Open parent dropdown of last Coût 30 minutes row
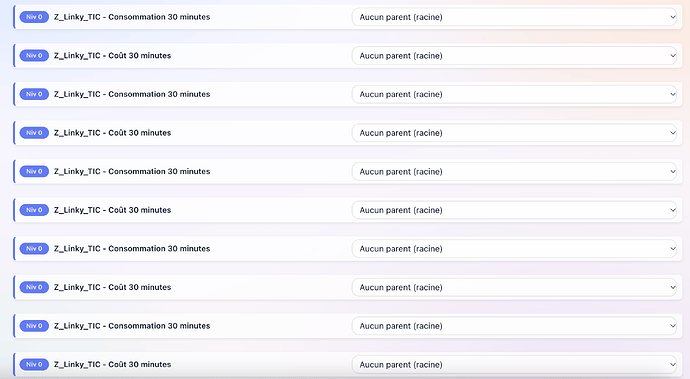This screenshot has width=690, height=379. [x=514, y=365]
